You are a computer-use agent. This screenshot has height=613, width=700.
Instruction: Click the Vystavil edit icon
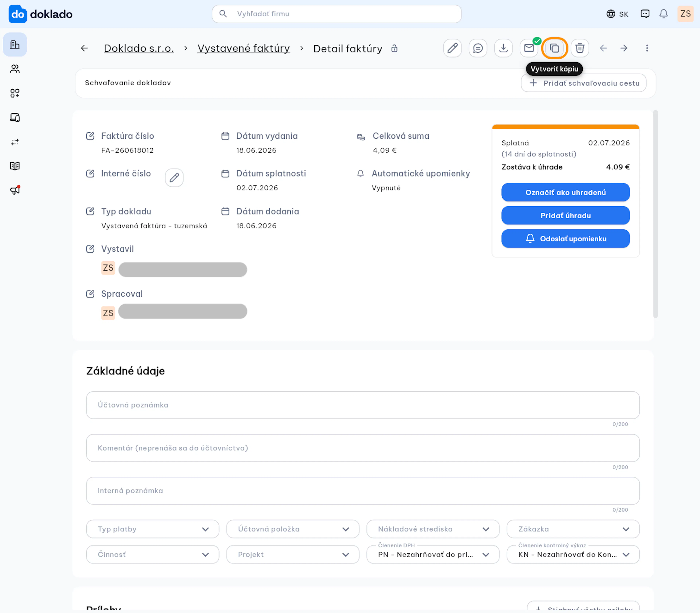90,249
